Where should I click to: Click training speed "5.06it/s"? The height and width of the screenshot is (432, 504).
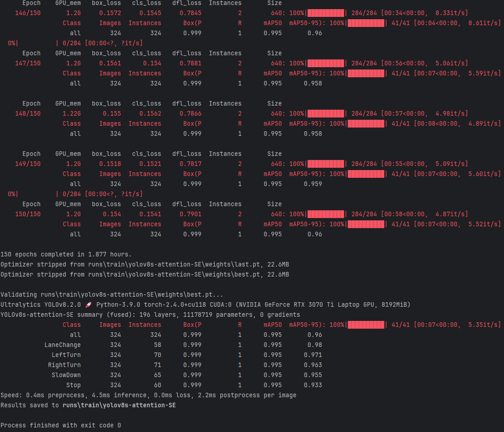449,64
